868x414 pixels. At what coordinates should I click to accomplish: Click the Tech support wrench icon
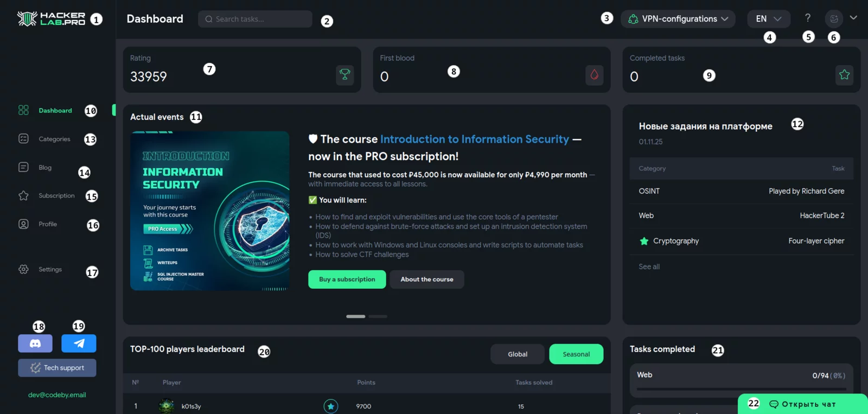[x=36, y=368]
